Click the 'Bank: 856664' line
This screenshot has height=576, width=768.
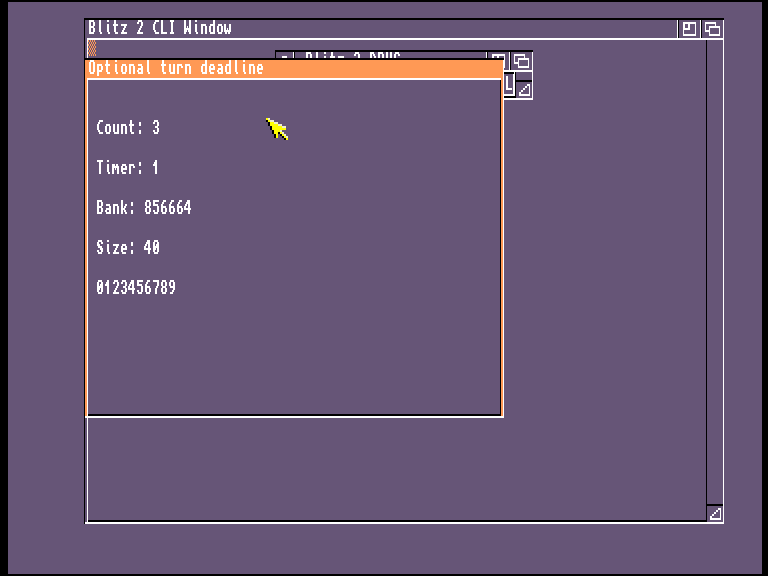pos(144,208)
